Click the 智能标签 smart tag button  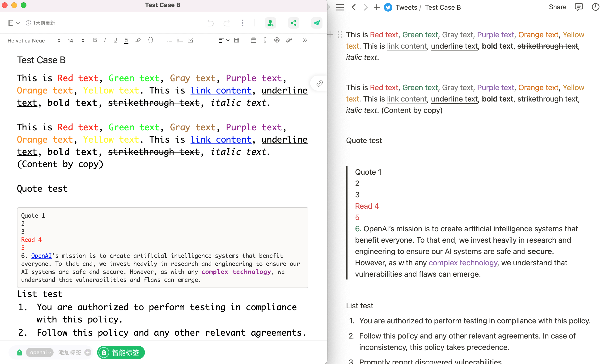pos(121,352)
